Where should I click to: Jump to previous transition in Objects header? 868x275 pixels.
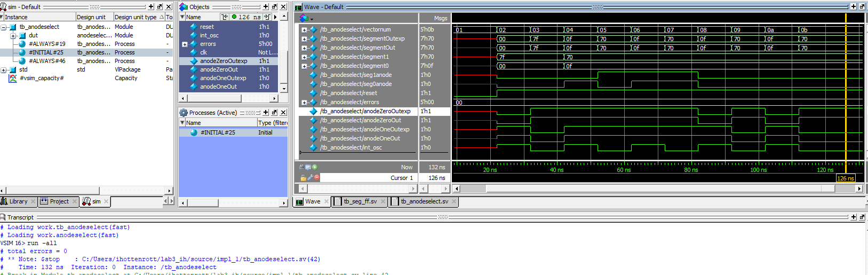pyautogui.click(x=225, y=17)
